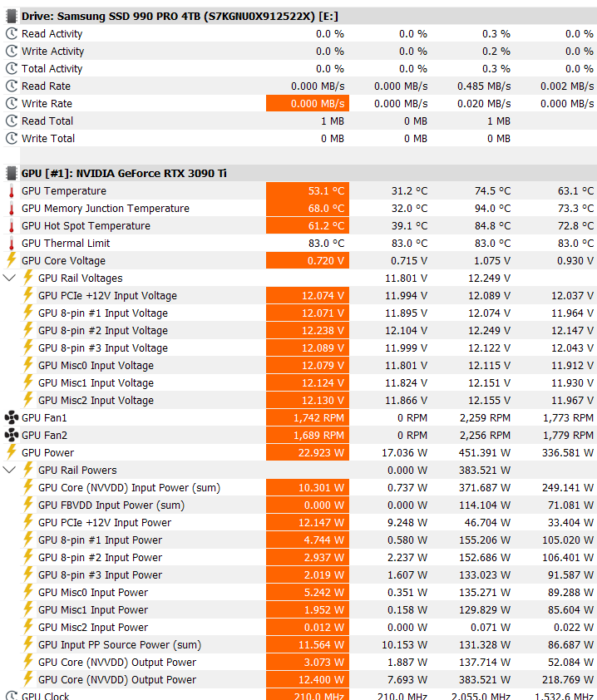
Task: Select the GPU Rail Voltages lightning bolt icon
Action: pyautogui.click(x=28, y=278)
